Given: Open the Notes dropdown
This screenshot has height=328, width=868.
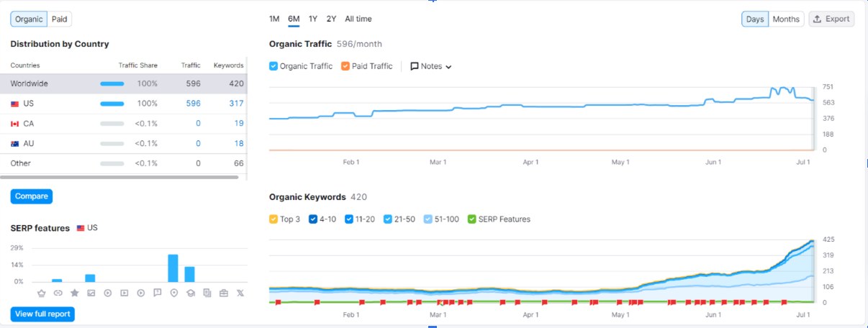Looking at the screenshot, I should point(431,66).
